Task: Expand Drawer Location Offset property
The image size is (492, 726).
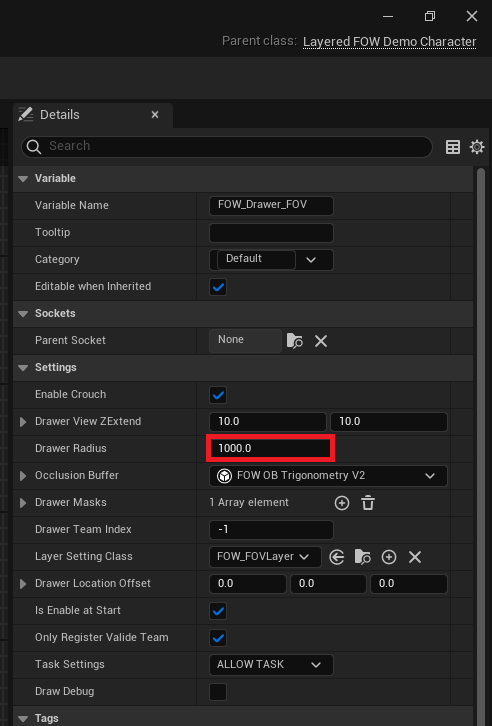Action: 23,584
